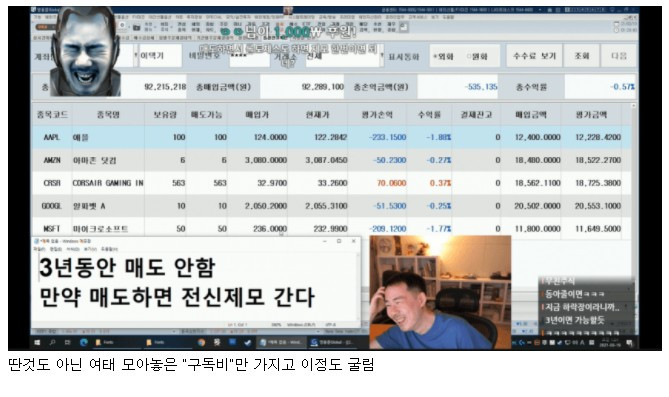This screenshot has width=669, height=397.
Task: Select the 외화 currency radio option
Action: pos(443,56)
